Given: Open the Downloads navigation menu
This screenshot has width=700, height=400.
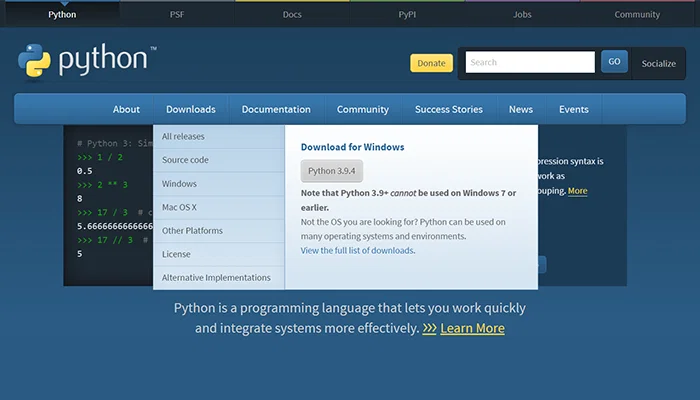Looking at the screenshot, I should 191,109.
